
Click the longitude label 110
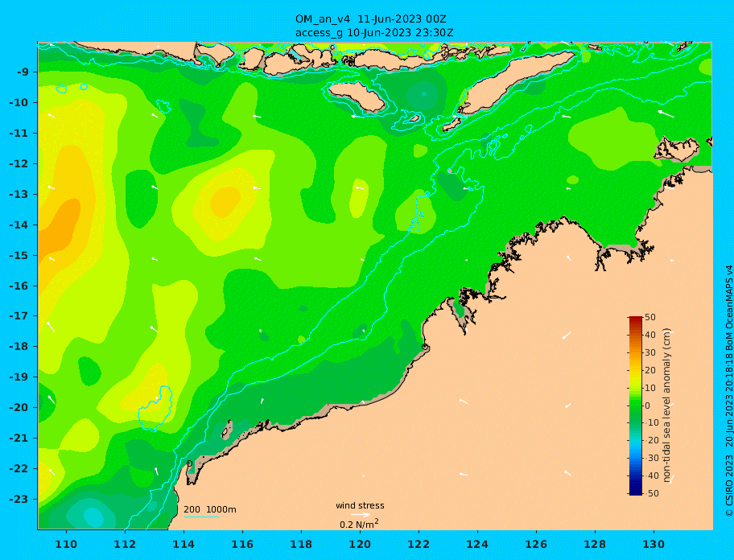(66, 544)
